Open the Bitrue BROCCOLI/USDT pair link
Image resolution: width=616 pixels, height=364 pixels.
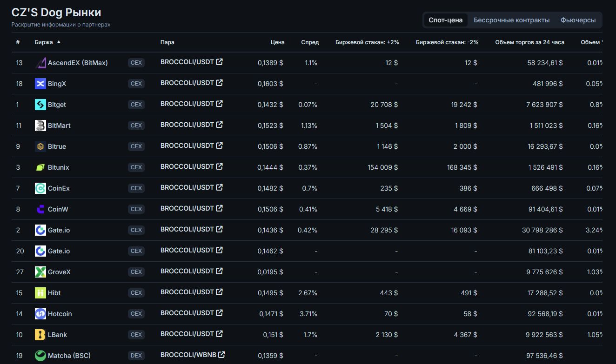click(187, 146)
